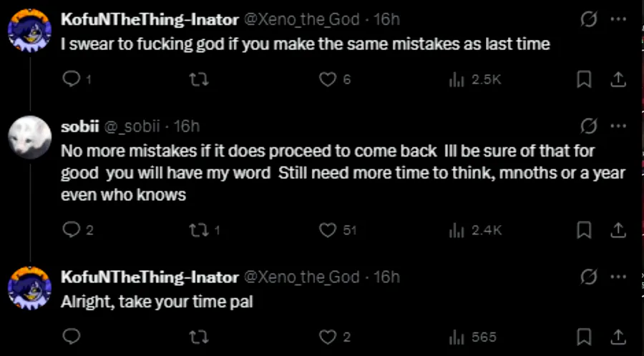644x356 pixels.
Task: Like the sobii tweet with 51 likes
Action: [328, 230]
